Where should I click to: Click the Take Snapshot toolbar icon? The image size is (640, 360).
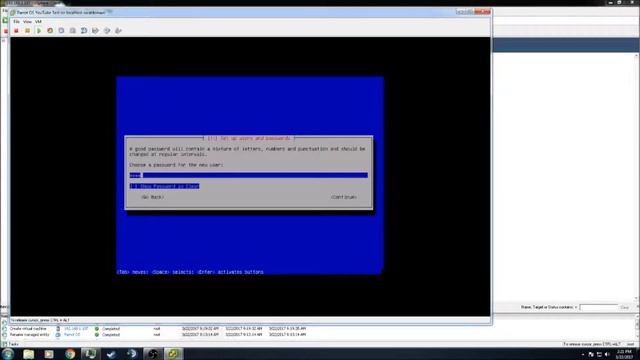click(x=61, y=31)
